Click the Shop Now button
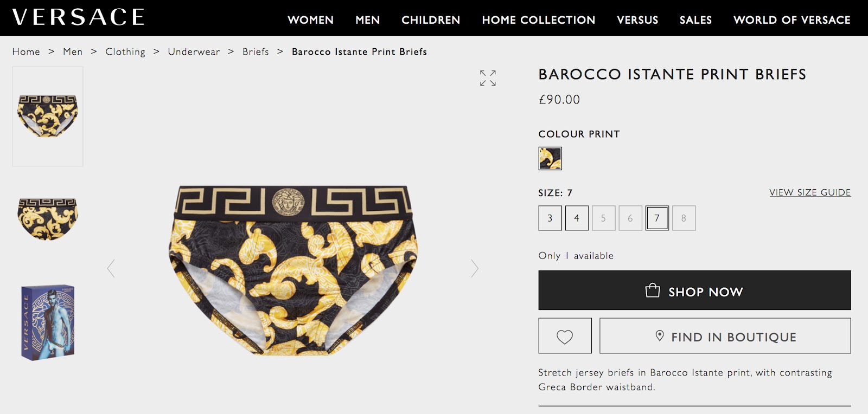The image size is (868, 414). [694, 290]
